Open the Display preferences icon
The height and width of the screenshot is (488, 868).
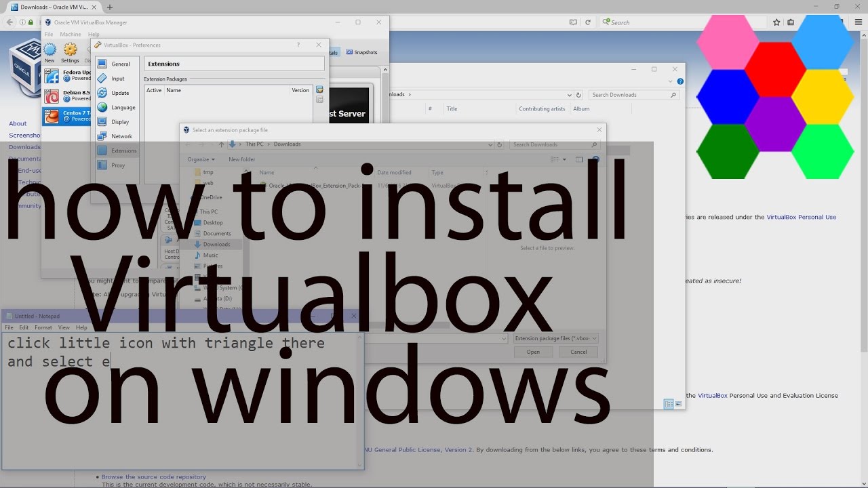click(x=102, y=122)
